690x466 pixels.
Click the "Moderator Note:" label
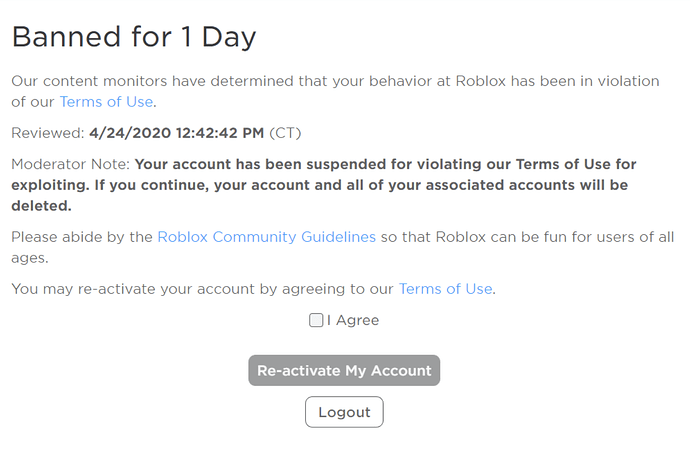point(70,164)
